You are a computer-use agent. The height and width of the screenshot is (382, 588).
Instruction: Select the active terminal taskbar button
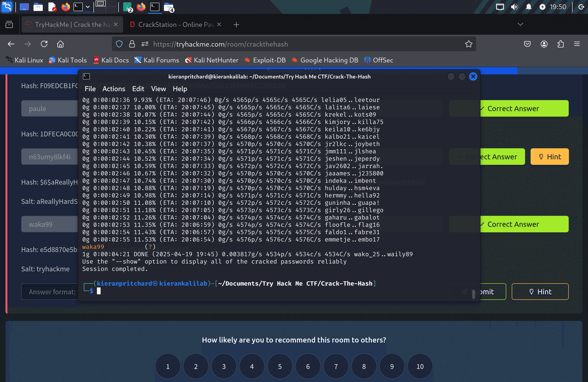point(155,7)
